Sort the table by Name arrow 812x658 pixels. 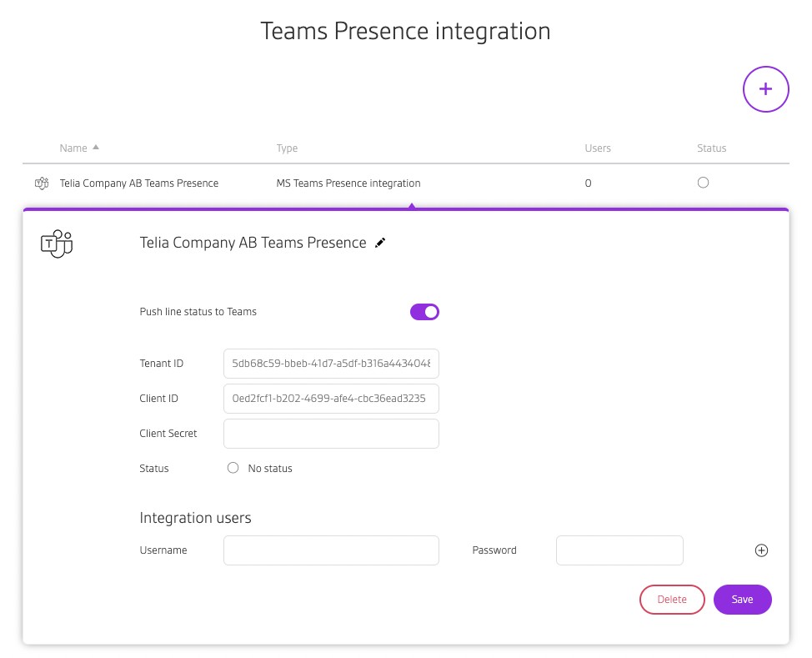coord(96,148)
